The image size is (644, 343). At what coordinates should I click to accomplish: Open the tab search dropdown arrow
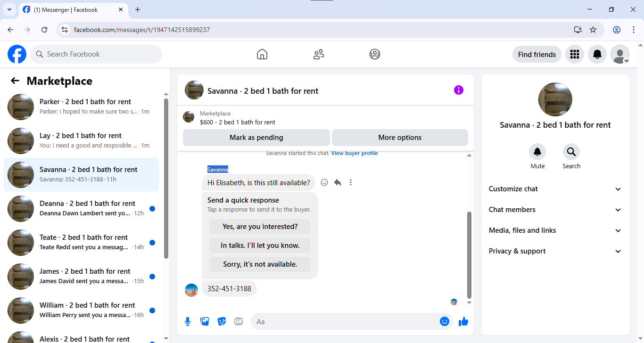tap(9, 9)
